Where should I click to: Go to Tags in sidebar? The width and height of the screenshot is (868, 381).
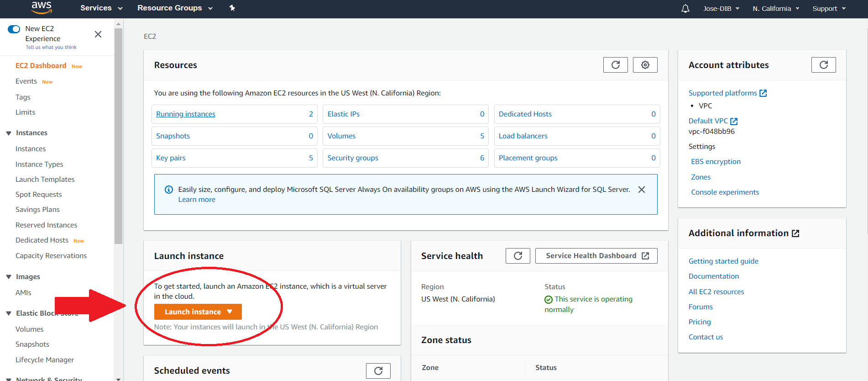(23, 97)
